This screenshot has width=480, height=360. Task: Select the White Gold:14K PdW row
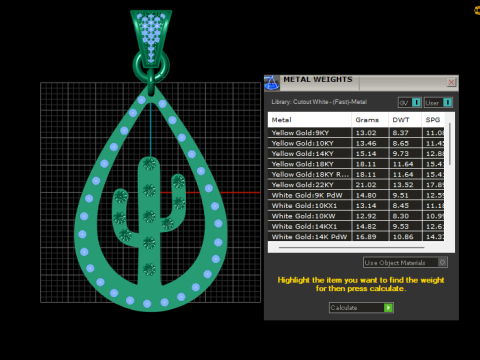[x=356, y=236]
